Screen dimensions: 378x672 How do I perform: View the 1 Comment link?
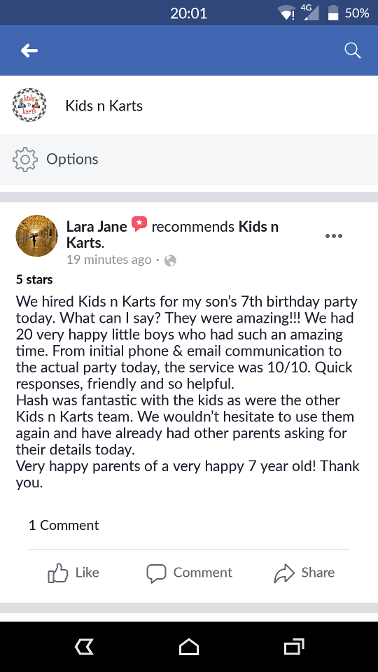64,525
